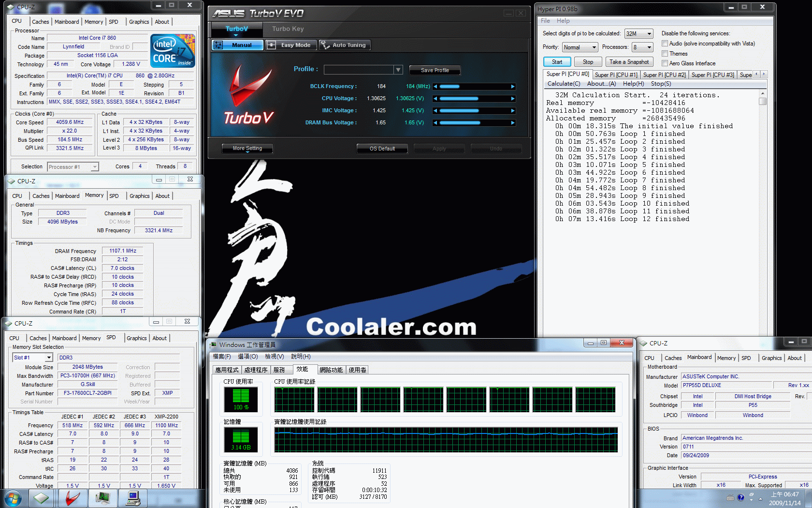Click Save Profile in TurboV
The width and height of the screenshot is (812, 508).
pyautogui.click(x=435, y=70)
